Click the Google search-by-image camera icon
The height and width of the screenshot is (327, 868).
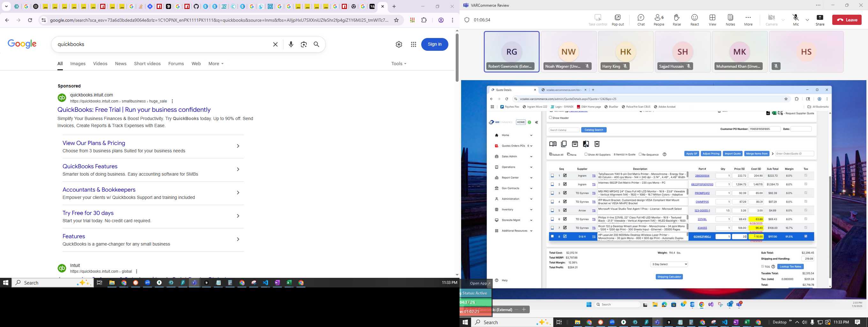(x=303, y=44)
